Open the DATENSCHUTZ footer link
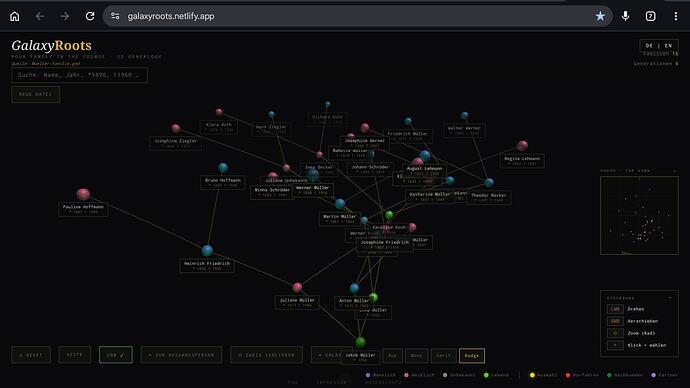This screenshot has width=690, height=388. [383, 382]
